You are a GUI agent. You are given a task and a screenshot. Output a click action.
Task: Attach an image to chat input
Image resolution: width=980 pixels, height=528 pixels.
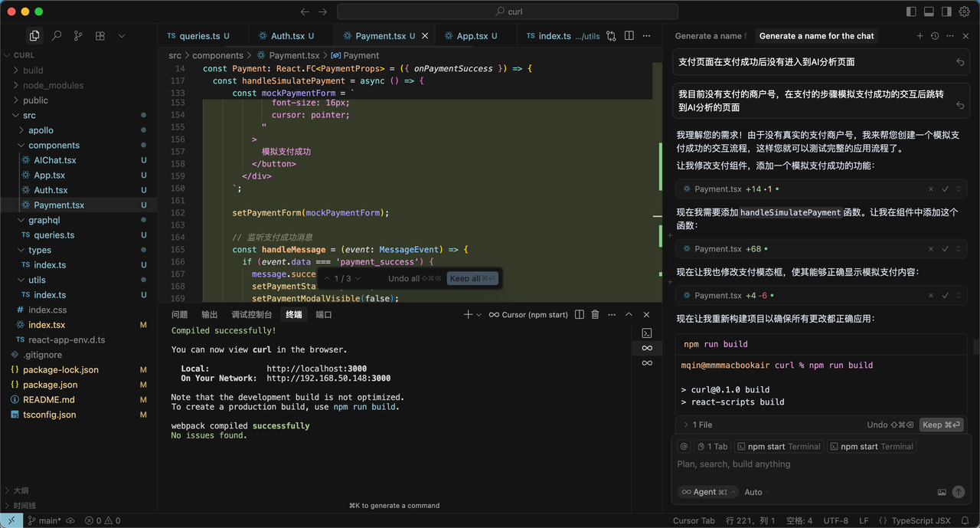942,492
